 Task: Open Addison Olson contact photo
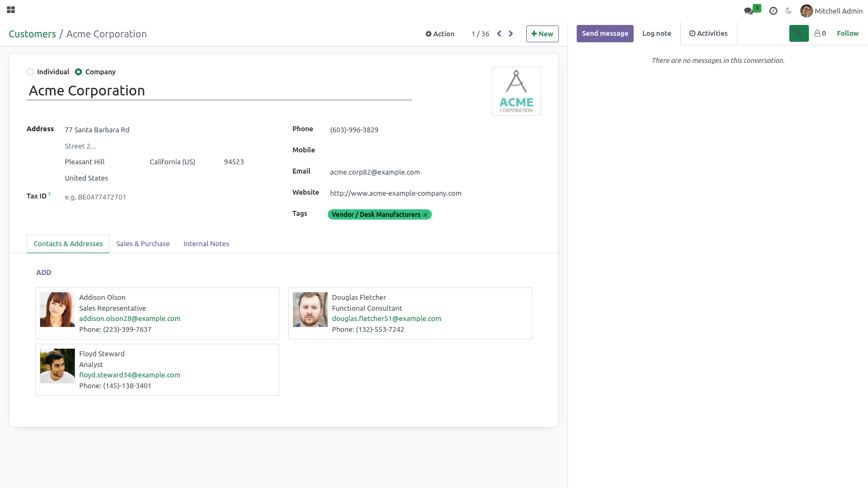58,310
